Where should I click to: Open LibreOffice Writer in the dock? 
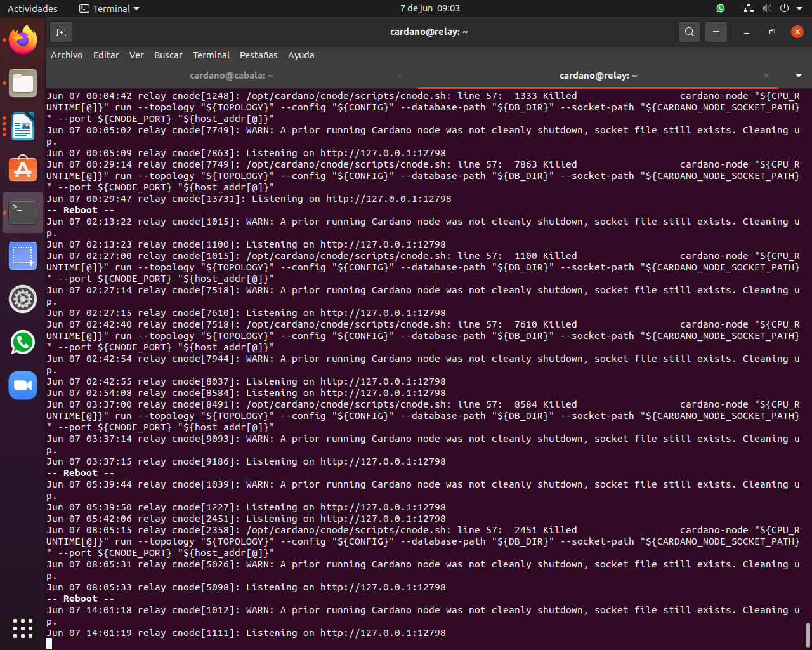(x=23, y=126)
